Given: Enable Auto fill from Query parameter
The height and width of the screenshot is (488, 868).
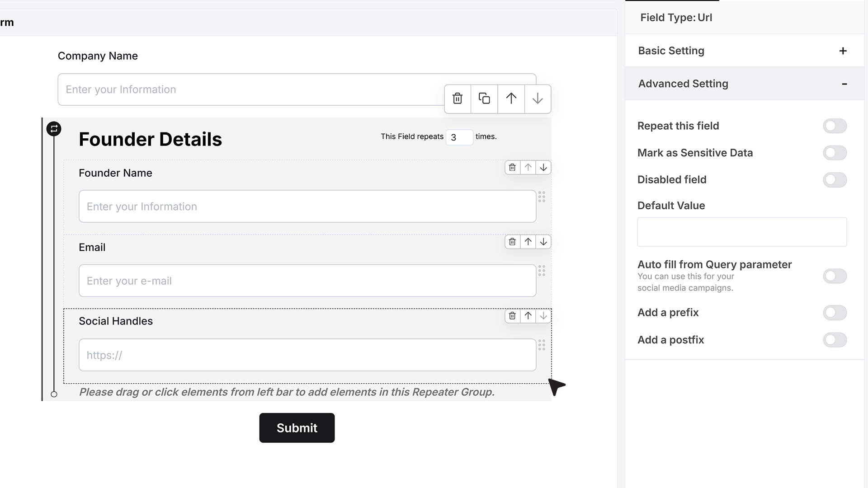Looking at the screenshot, I should (835, 276).
